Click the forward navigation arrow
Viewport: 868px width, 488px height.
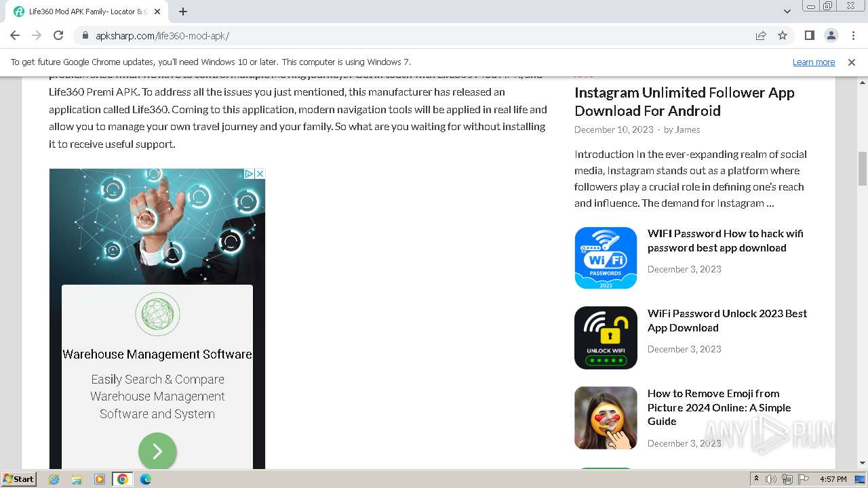[37, 35]
